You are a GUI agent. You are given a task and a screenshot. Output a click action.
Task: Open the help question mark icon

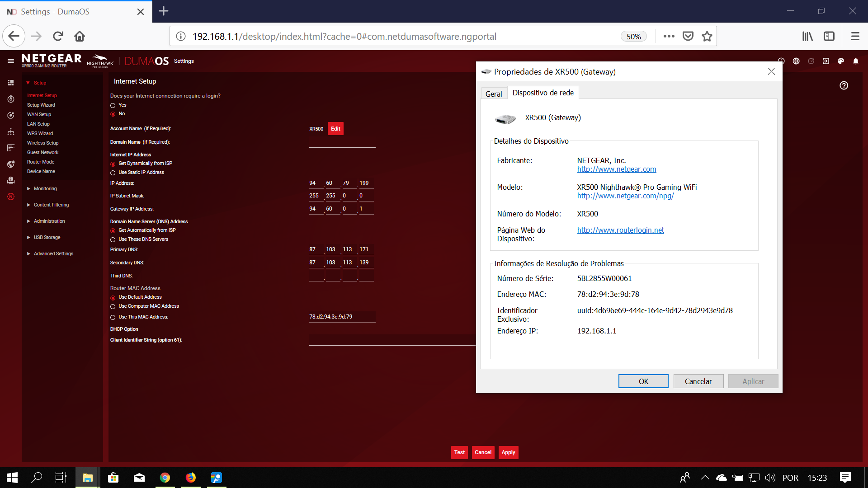tap(844, 85)
